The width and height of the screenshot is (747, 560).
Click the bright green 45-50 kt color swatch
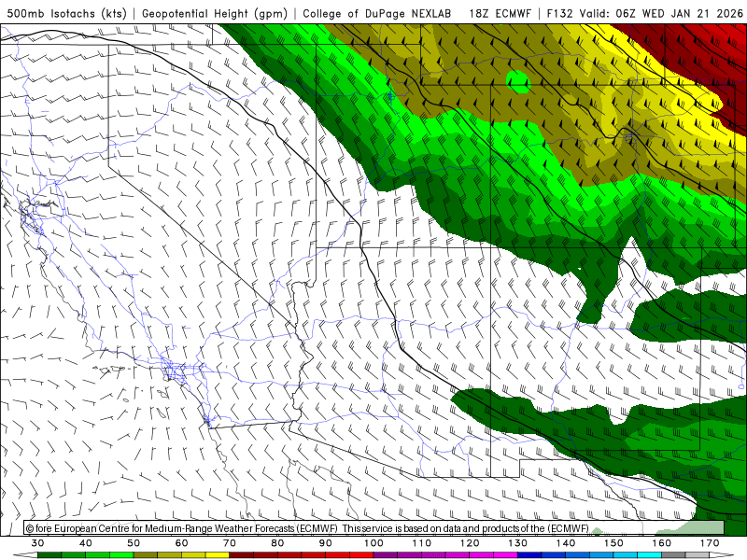121,554
